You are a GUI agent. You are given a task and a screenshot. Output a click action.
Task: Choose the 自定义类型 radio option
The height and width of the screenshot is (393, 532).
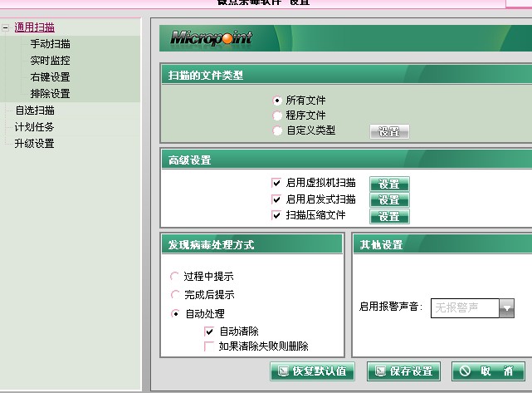click(277, 130)
